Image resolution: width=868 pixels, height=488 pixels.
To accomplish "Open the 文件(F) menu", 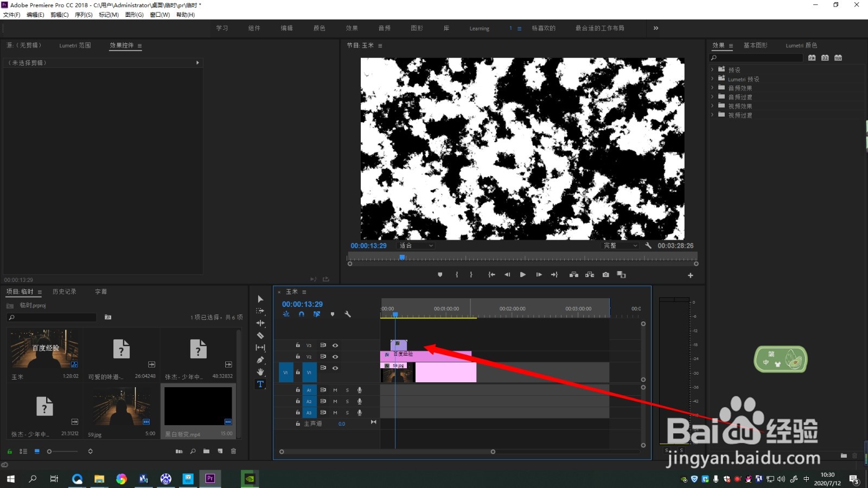I will 11,15.
